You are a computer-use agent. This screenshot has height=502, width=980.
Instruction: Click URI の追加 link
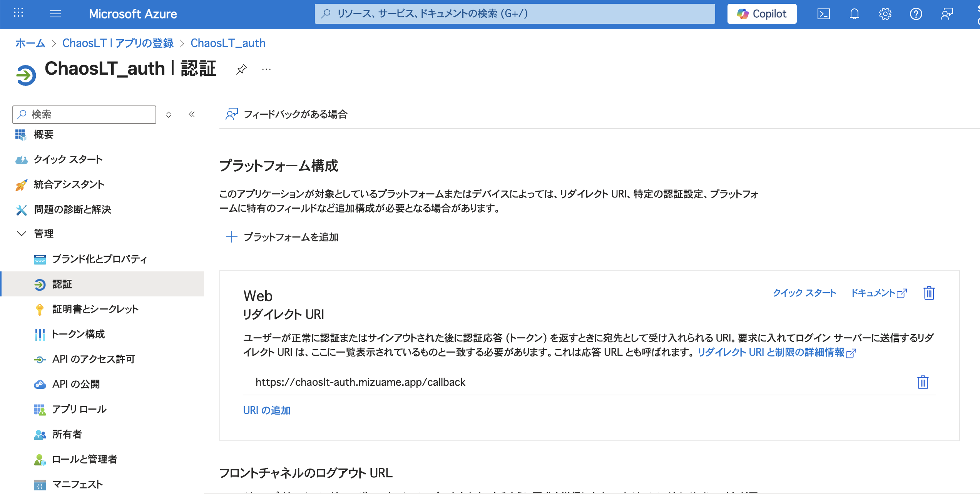pos(267,410)
